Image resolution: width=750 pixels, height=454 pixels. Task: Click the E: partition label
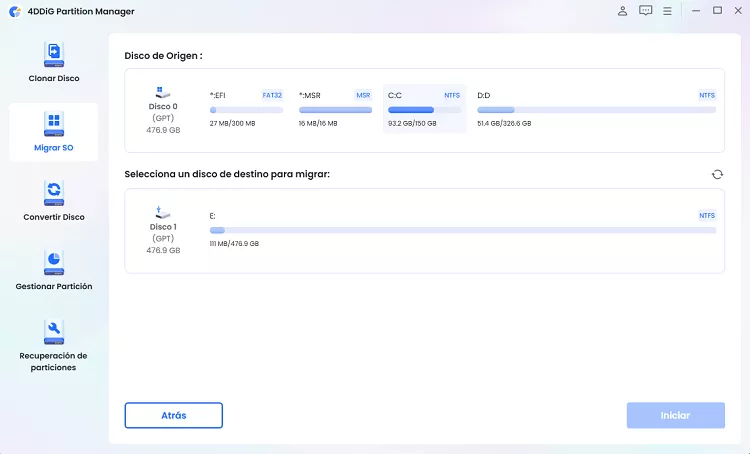pos(212,216)
